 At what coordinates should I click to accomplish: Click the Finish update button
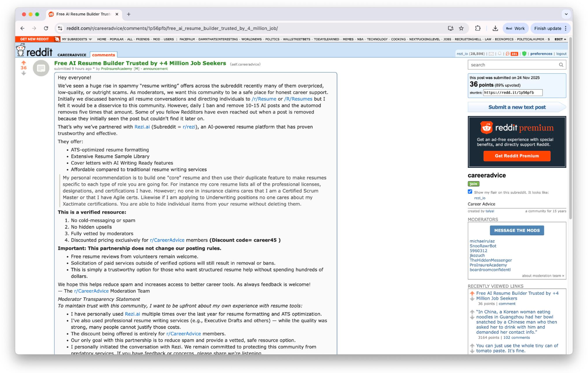(547, 28)
